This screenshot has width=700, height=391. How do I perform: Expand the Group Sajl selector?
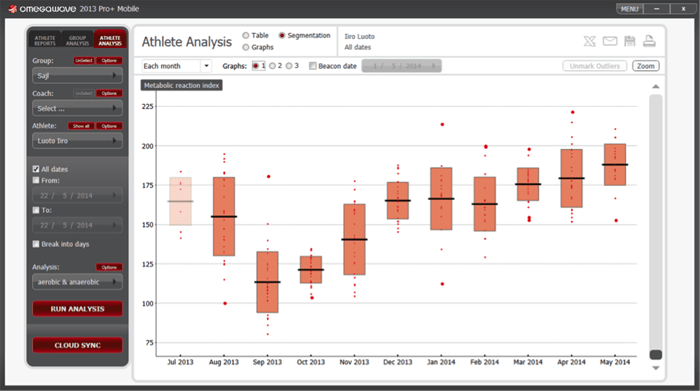coord(77,76)
